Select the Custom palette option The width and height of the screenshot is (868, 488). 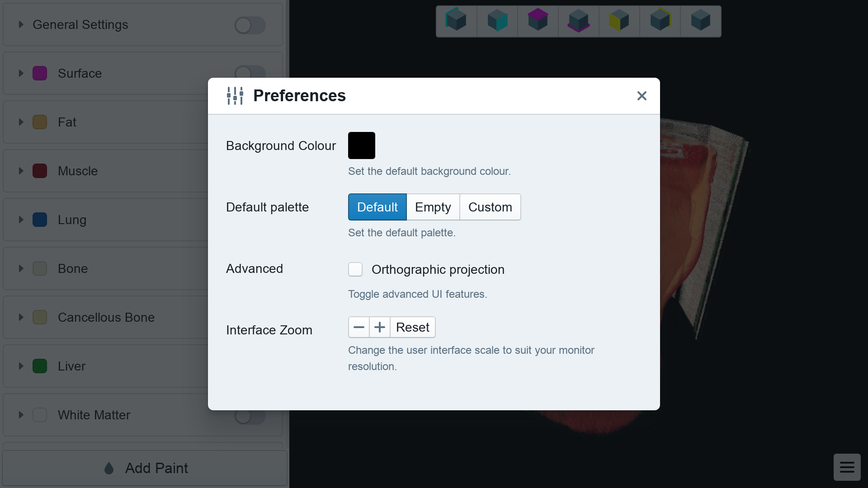point(490,207)
